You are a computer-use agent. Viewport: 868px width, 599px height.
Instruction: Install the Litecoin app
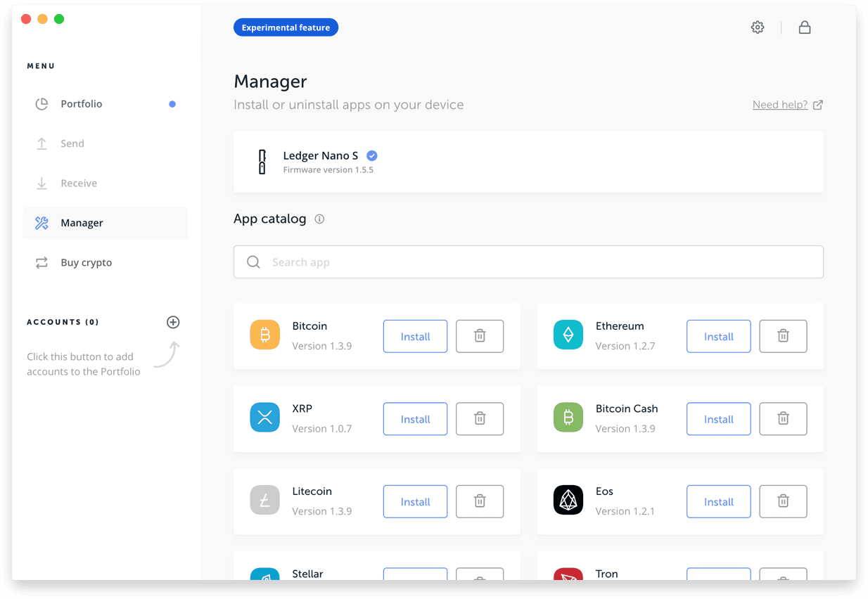[x=415, y=501]
